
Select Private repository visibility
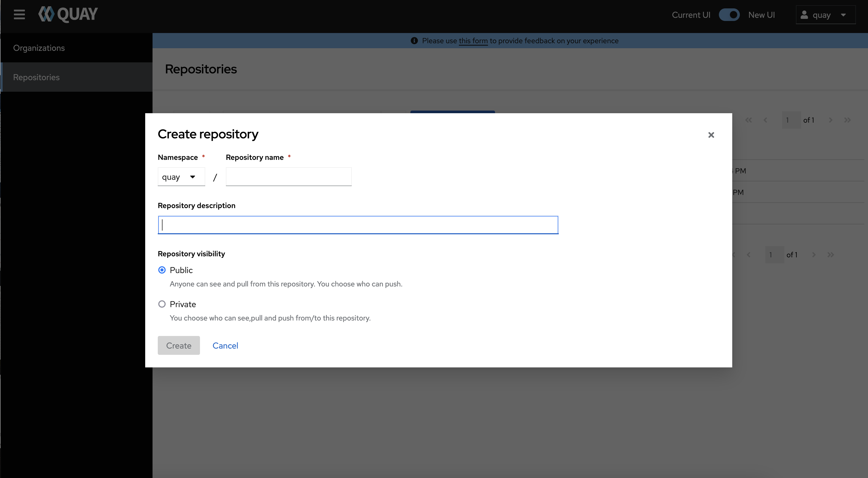(x=162, y=304)
